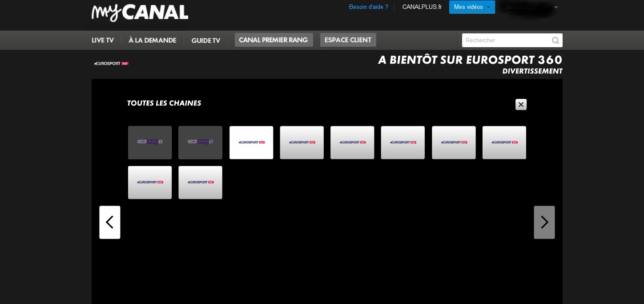Expand the Mes vidéos dropdown
Viewport: 644px width, 304px height.
[472, 7]
